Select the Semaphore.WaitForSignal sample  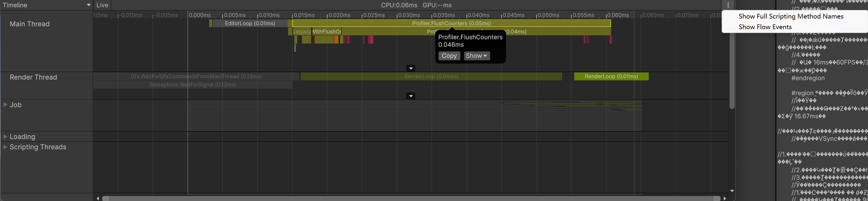click(192, 84)
